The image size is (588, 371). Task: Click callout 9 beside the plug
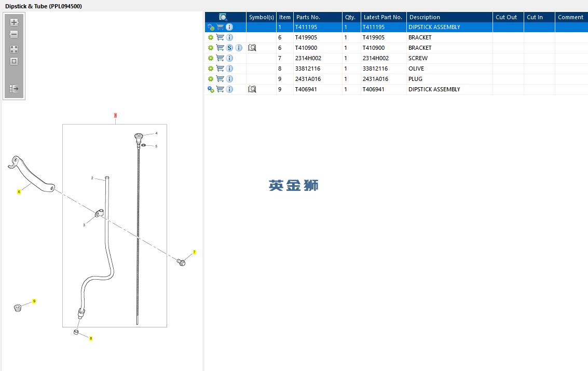coord(34,301)
